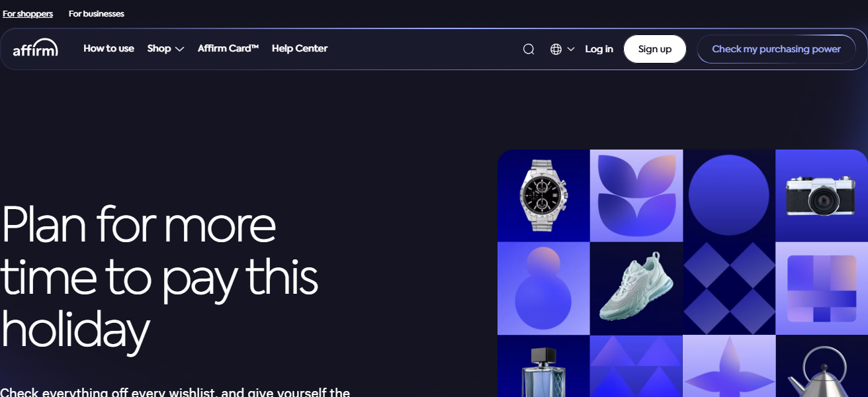Expand the chevron beside the globe icon
Screen dimensions: 868x397
click(571, 49)
